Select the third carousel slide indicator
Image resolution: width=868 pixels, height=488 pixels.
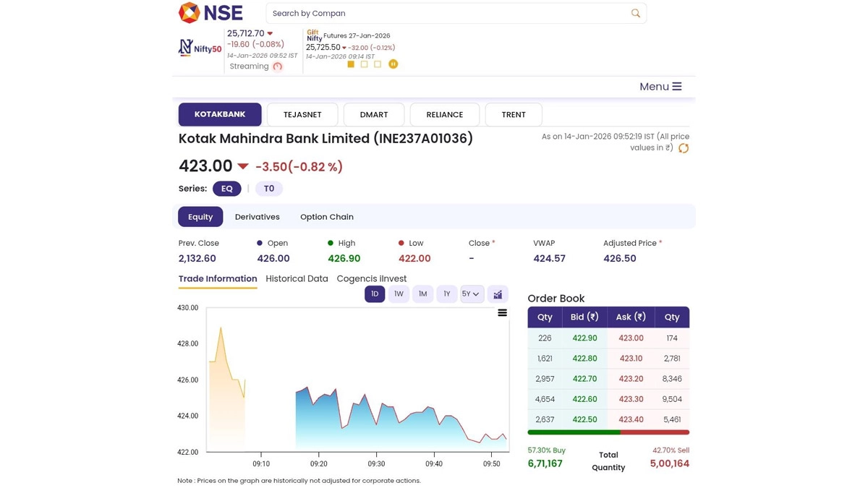click(377, 64)
